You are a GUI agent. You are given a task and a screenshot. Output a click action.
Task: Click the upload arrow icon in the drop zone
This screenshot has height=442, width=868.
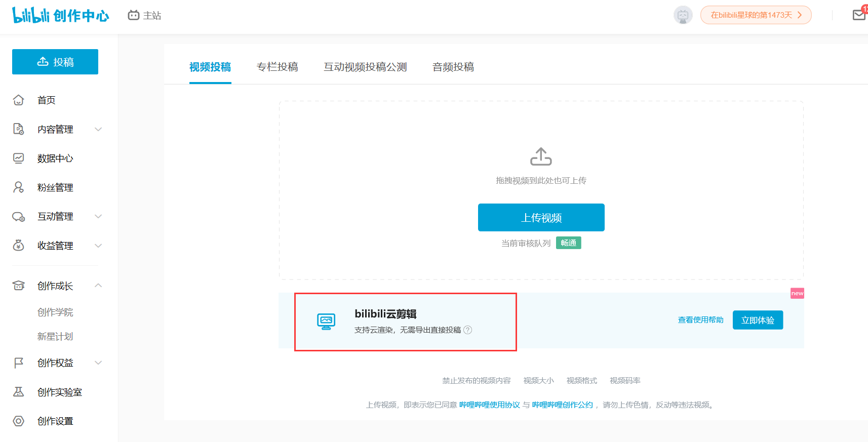(x=541, y=156)
